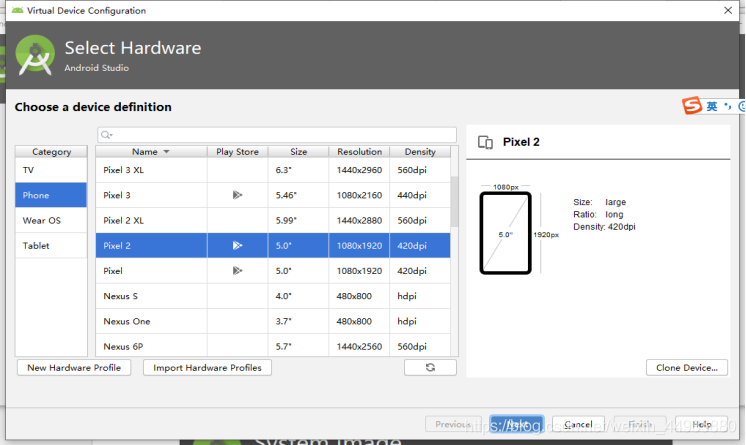Sort by the Resolution column header
Viewport: 746px width, 445px height.
359,152
